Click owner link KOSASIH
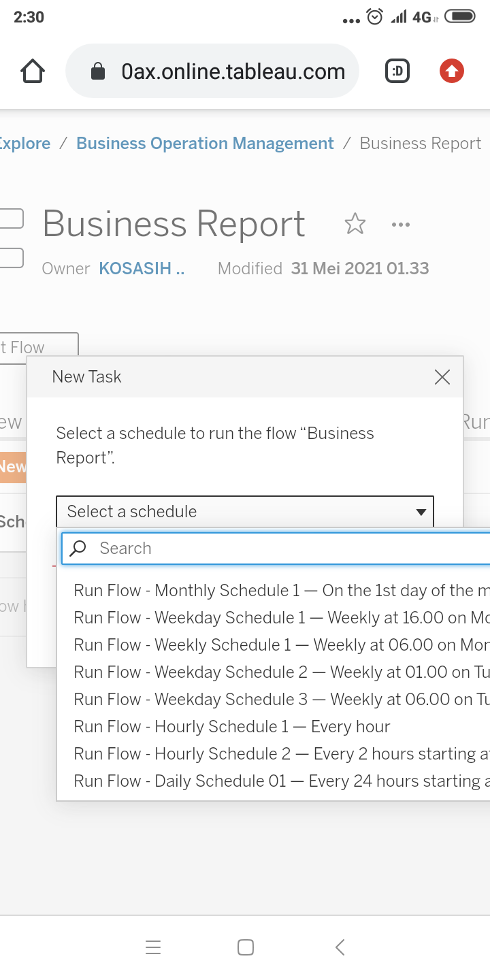Viewport: 490px width, 980px height. tap(141, 268)
